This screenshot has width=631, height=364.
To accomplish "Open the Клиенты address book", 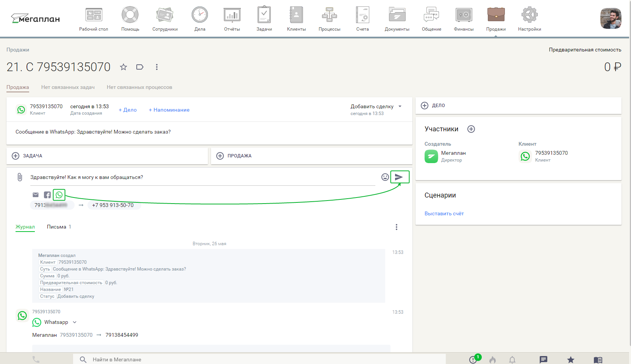I will 297,19.
